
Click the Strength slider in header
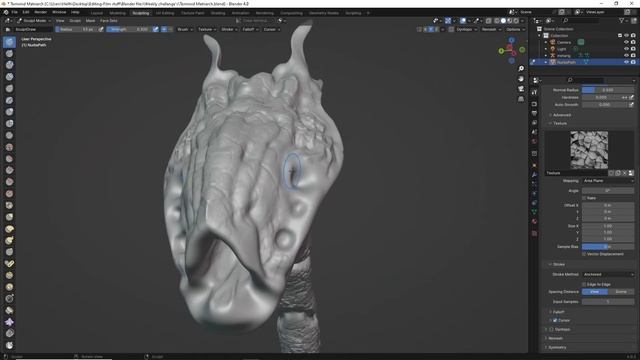tap(129, 29)
